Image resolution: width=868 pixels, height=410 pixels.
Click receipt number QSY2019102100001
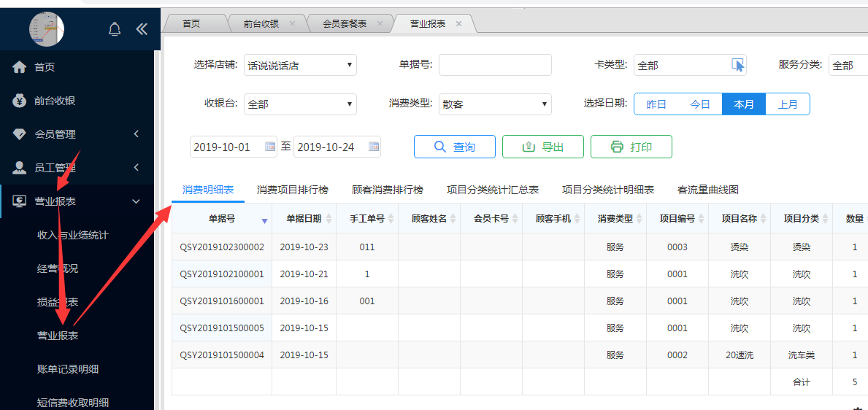coord(221,274)
